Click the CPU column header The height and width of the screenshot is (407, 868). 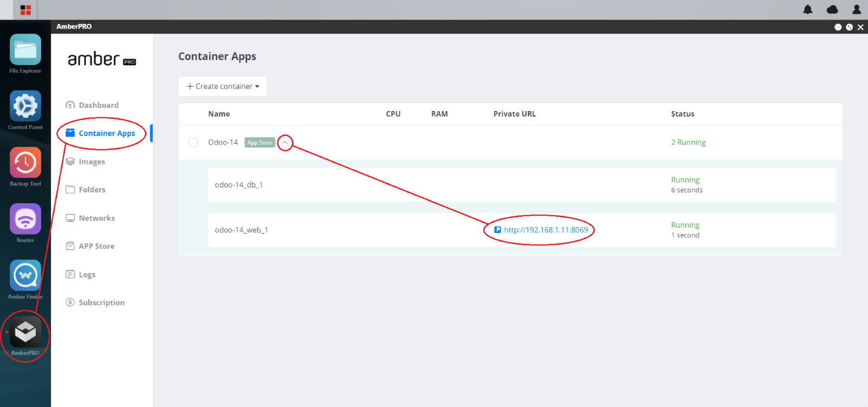[393, 114]
